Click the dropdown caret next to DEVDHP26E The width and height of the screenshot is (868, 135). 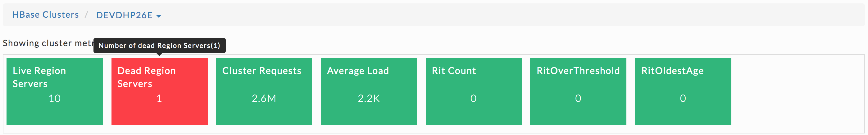tap(159, 16)
